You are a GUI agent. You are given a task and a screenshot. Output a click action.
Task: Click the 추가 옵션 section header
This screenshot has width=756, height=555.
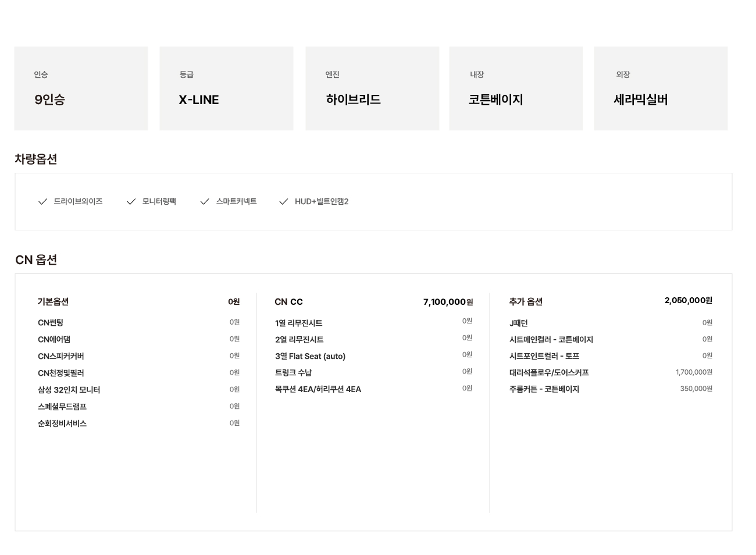[526, 301]
